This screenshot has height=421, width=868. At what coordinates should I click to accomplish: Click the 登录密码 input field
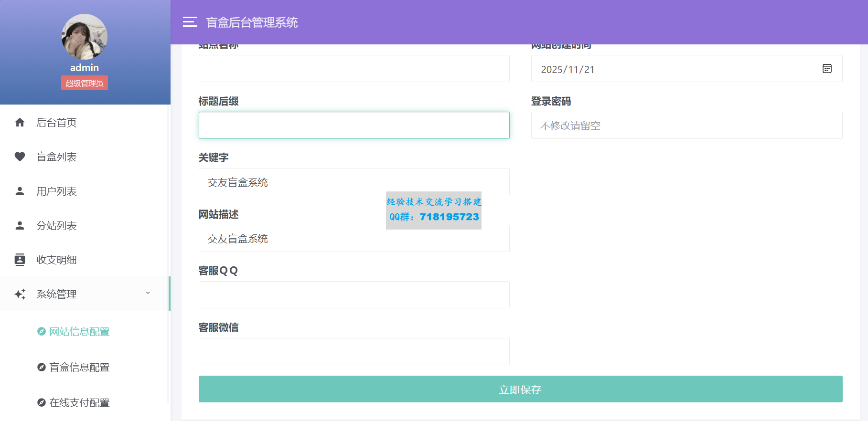(686, 126)
